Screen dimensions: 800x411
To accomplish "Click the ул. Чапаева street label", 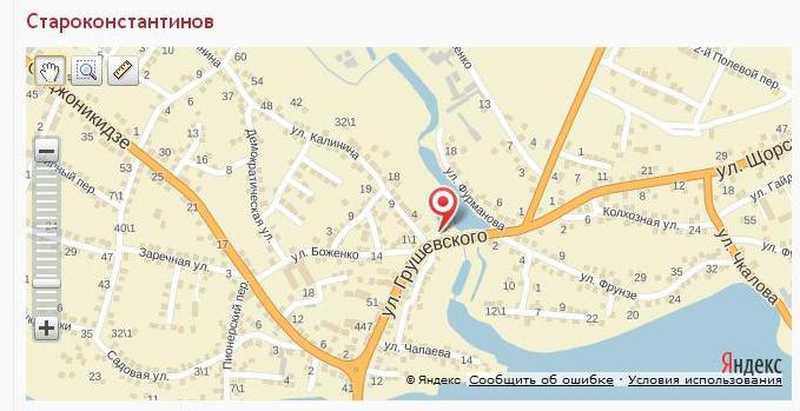I will pos(417,349).
